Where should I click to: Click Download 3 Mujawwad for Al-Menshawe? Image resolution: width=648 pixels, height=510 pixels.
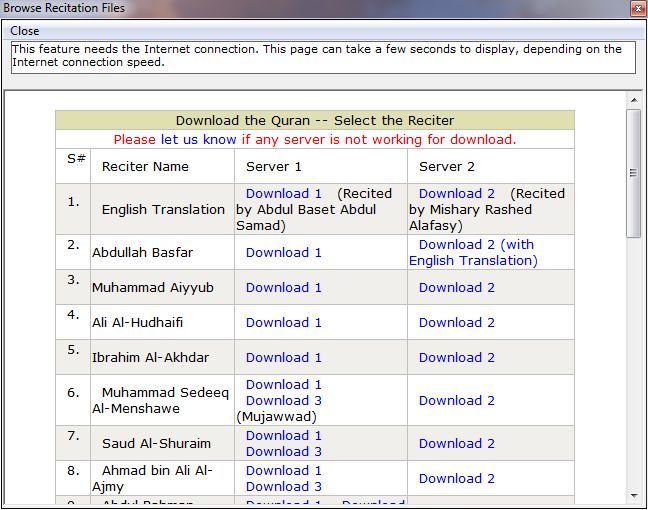[284, 400]
